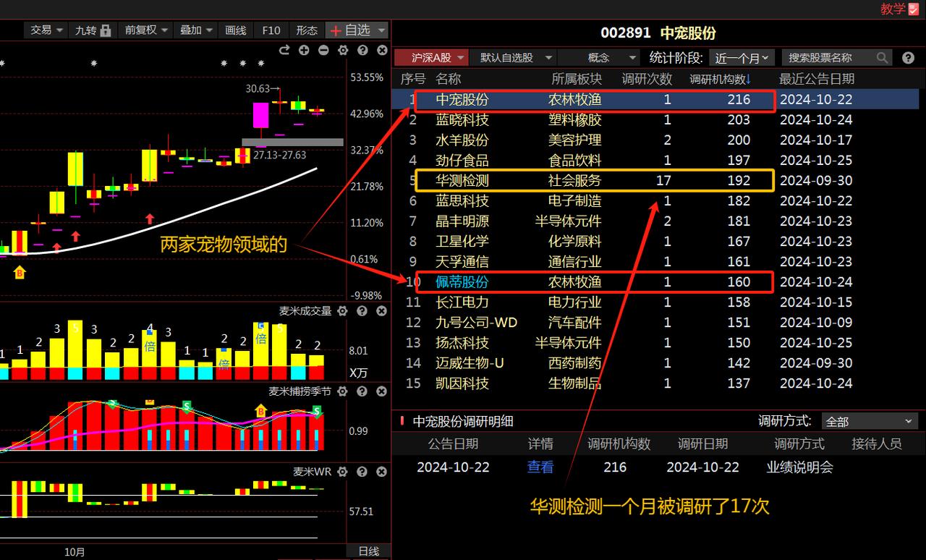Zoom in main chart with plus icon
Viewport: 926px width, 560px height.
[x=304, y=50]
